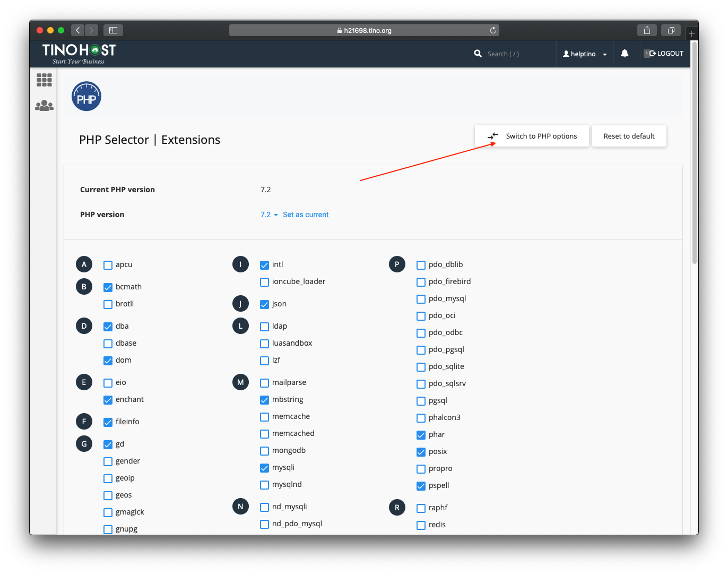
Task: Click the letter R section badge
Action: click(397, 508)
